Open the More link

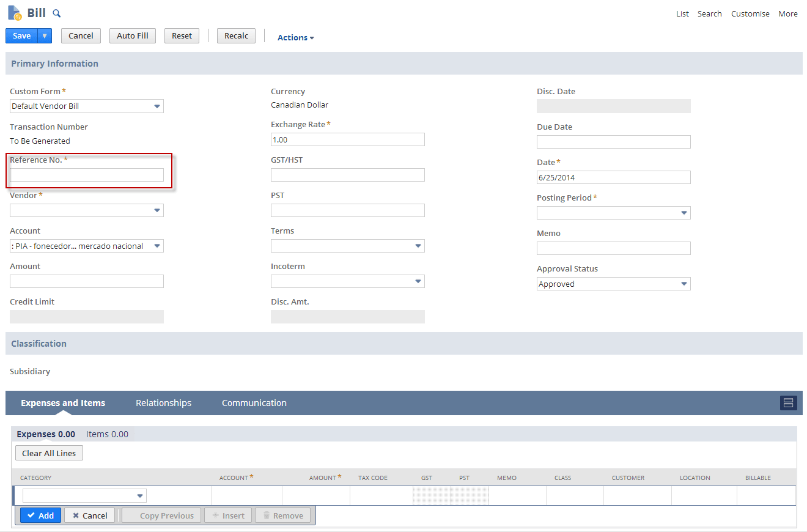click(787, 13)
